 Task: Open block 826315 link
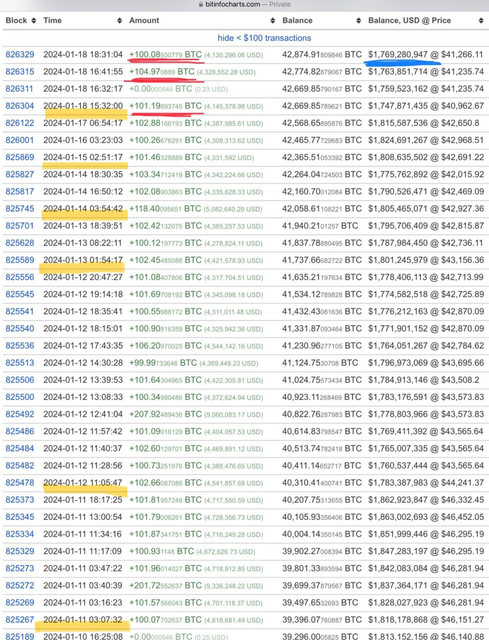pyautogui.click(x=20, y=72)
